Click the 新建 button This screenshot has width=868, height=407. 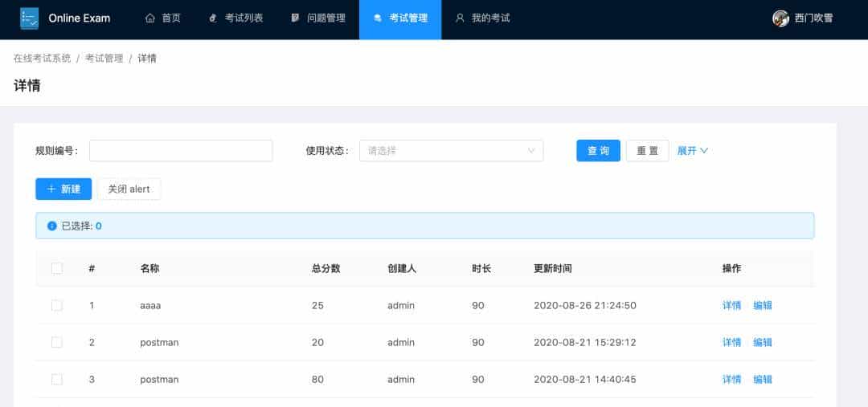pos(63,189)
